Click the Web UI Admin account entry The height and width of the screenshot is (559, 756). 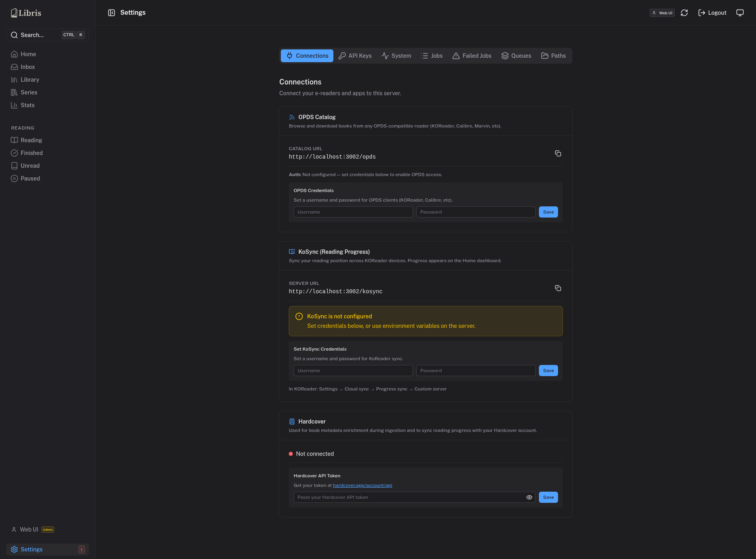(x=33, y=530)
